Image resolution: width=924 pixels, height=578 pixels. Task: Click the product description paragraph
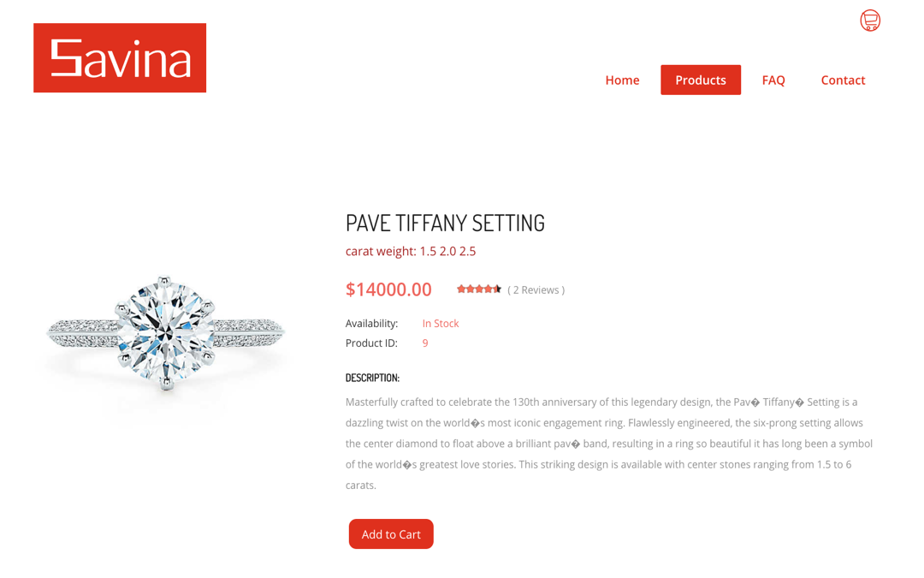pyautogui.click(x=609, y=444)
